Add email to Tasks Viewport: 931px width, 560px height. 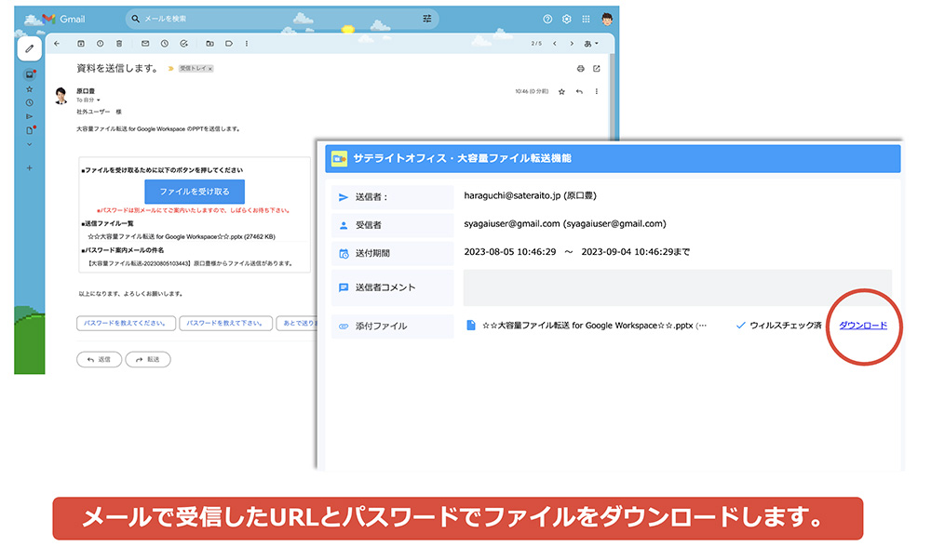[184, 44]
